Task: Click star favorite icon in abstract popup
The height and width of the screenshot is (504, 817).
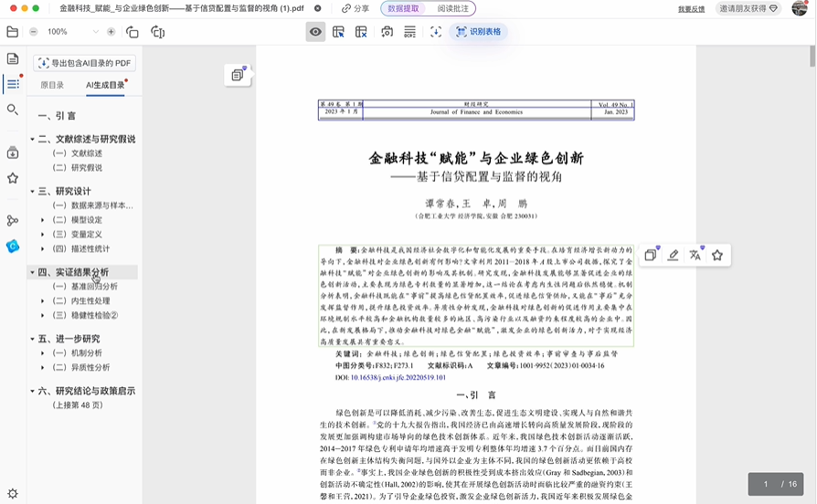Action: click(x=717, y=255)
